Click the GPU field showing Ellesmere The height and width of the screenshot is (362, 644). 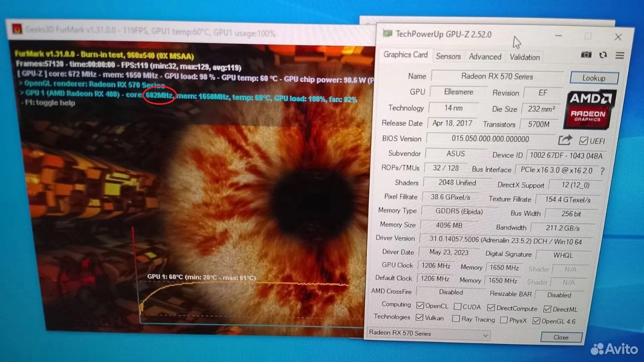[x=458, y=92]
